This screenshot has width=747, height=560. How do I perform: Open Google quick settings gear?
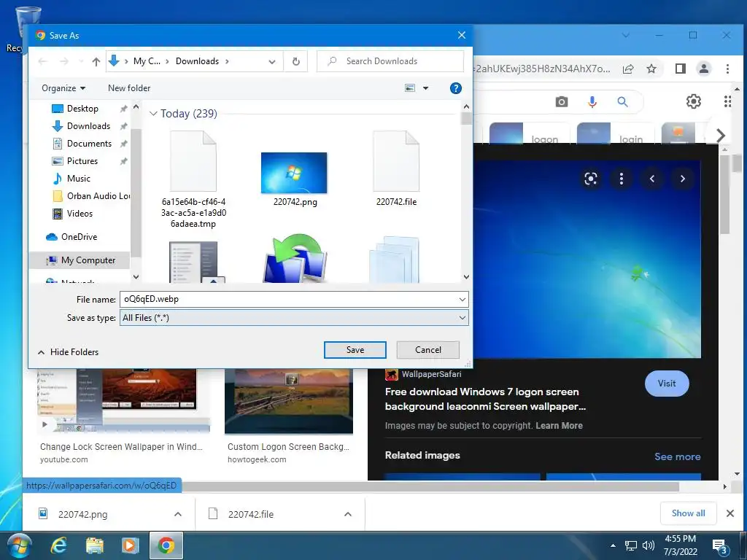click(694, 101)
